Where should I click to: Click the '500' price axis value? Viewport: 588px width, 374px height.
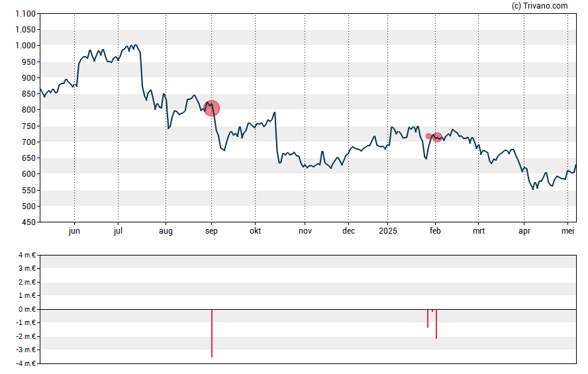click(x=29, y=206)
